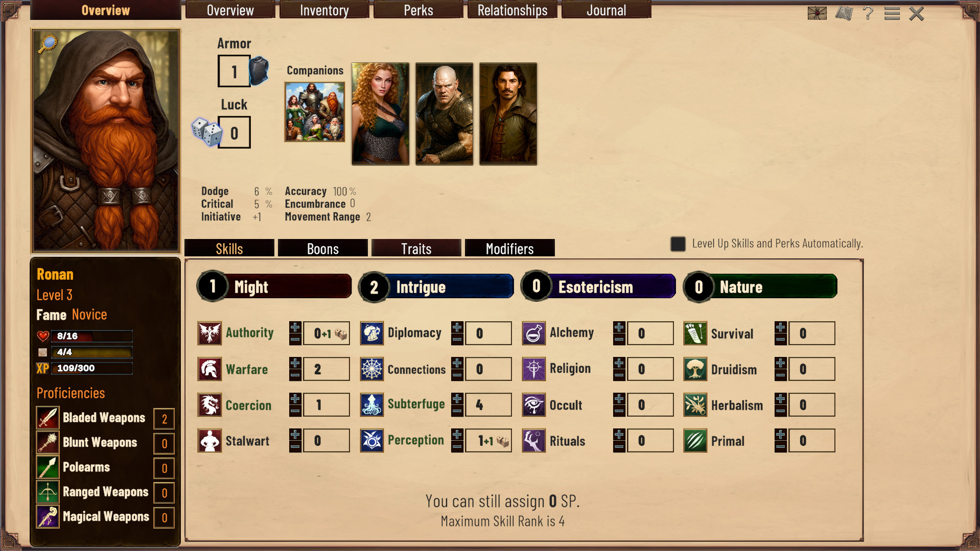This screenshot has width=980, height=551.
Task: Increase Religion skill with plus button
Action: click(619, 363)
